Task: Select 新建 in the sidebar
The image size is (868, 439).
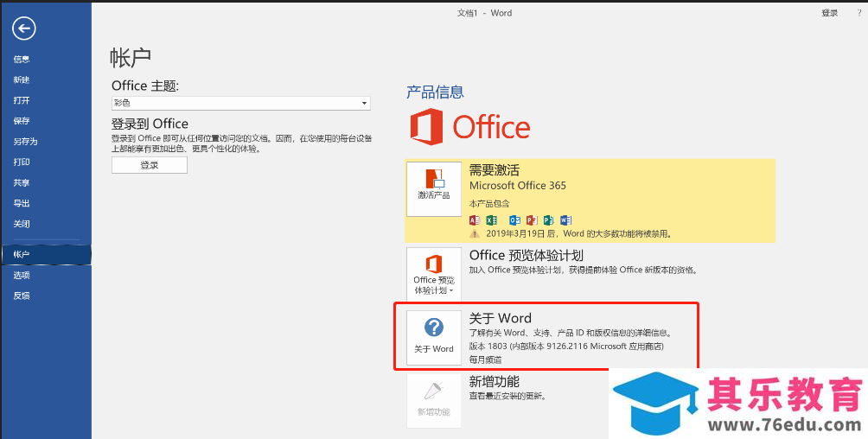Action: [21, 80]
